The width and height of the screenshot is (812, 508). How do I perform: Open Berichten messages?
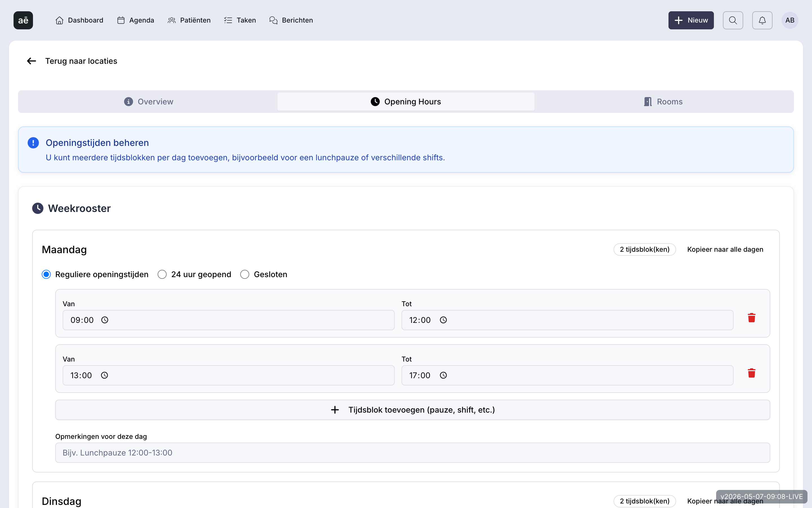coord(291,20)
